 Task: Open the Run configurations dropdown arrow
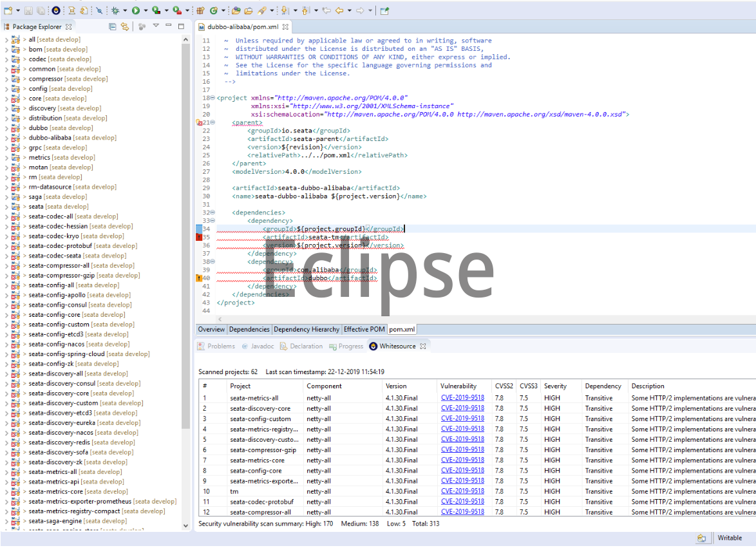click(x=146, y=10)
